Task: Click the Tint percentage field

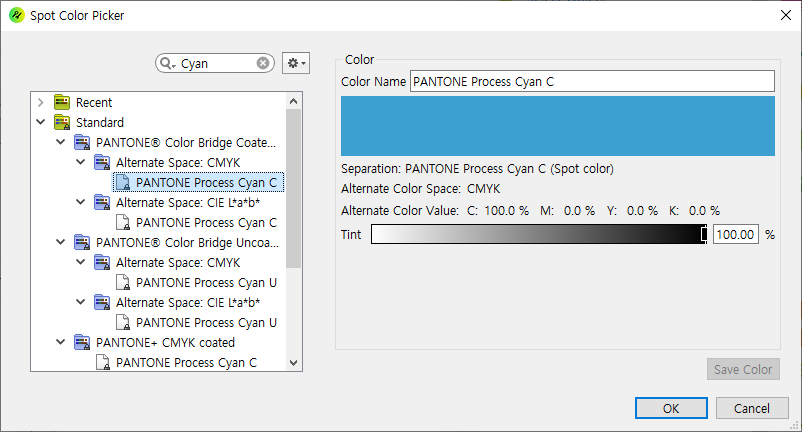Action: (x=736, y=234)
